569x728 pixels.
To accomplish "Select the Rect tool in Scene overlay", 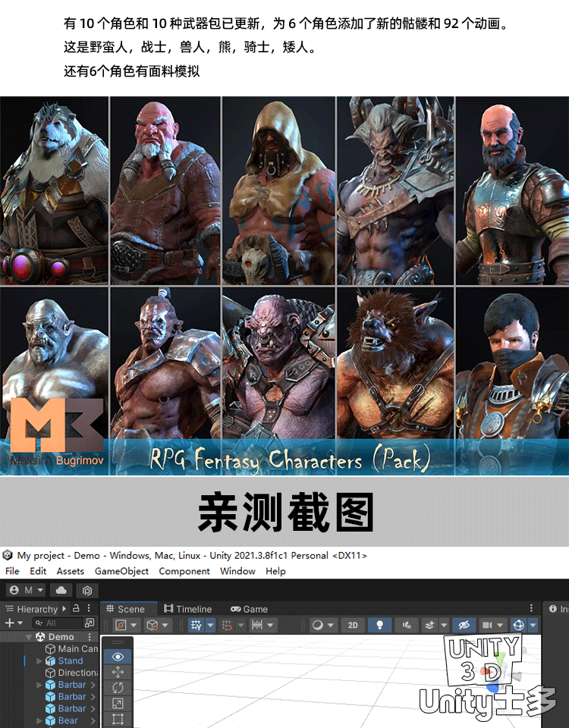I will (118, 719).
